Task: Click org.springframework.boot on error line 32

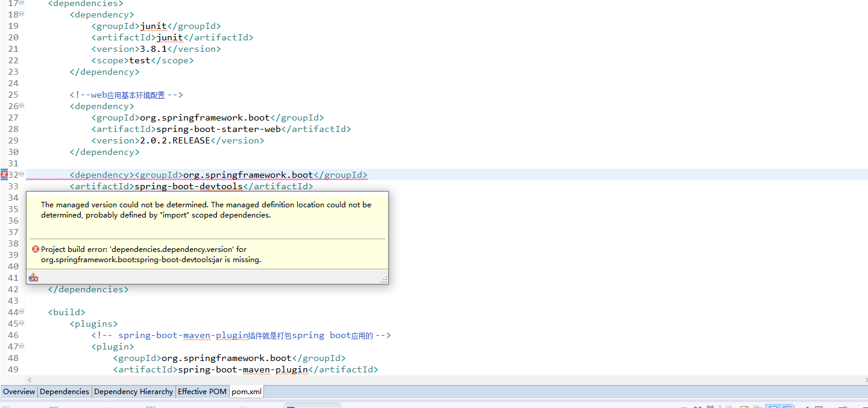Action: tap(248, 175)
